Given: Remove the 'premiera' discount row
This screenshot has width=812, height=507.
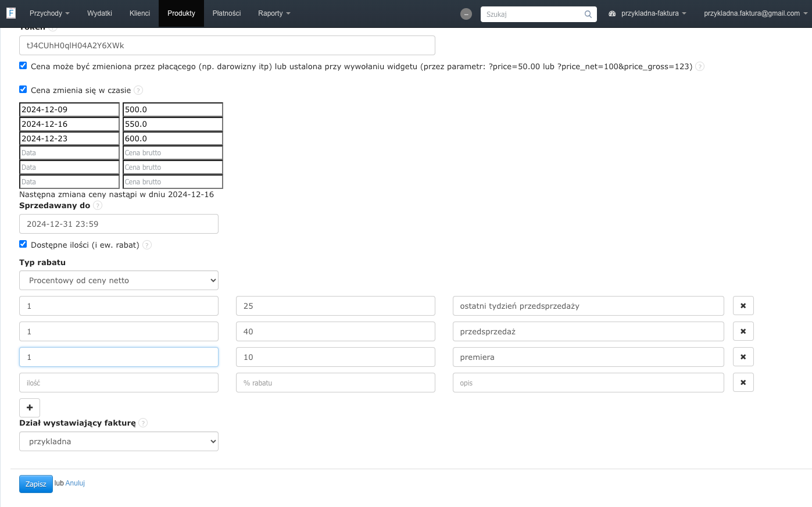Looking at the screenshot, I should [x=743, y=357].
